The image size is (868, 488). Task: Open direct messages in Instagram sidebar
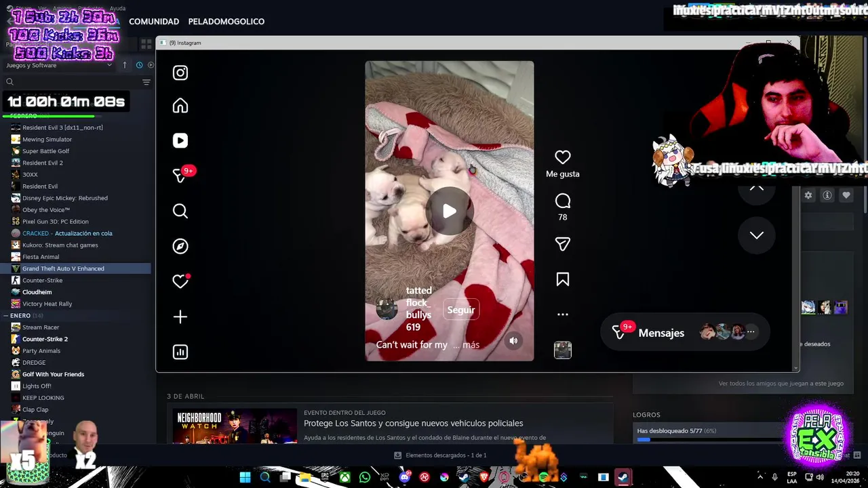(x=180, y=176)
